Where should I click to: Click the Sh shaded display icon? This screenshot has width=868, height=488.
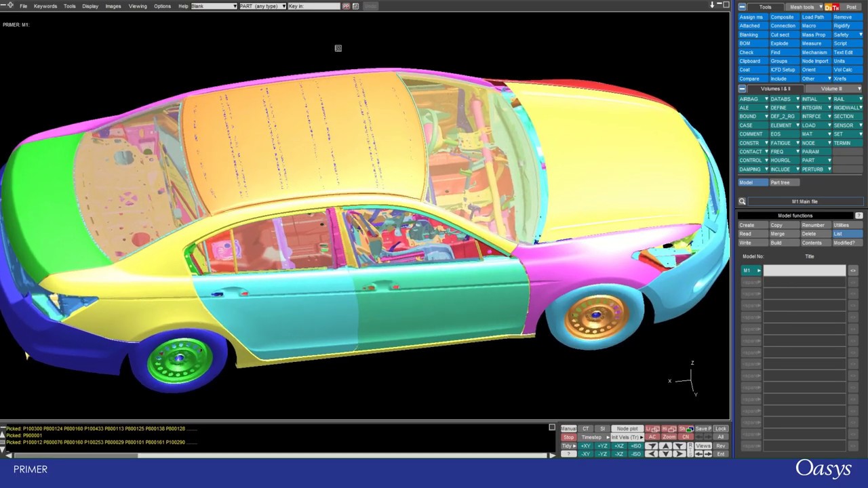point(686,428)
